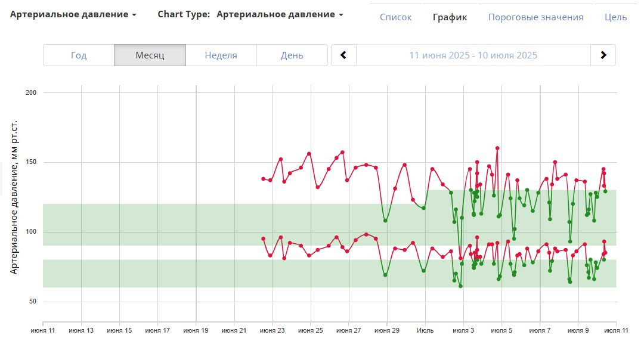Go to the next date range arrow

pos(603,55)
